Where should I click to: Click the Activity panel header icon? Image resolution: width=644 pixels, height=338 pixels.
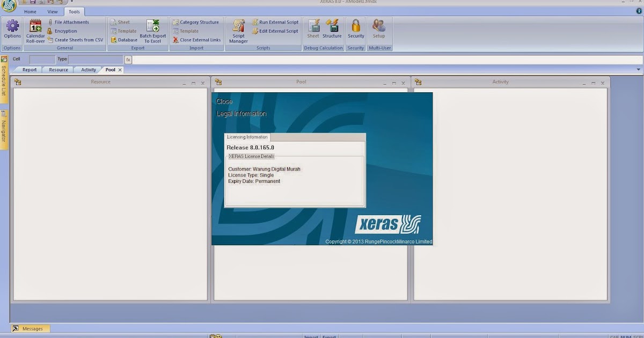pyautogui.click(x=418, y=82)
